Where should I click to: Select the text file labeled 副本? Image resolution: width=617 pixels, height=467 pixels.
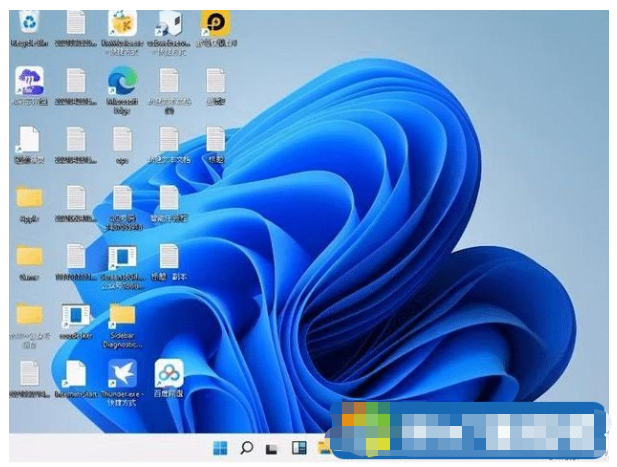[x=169, y=257]
